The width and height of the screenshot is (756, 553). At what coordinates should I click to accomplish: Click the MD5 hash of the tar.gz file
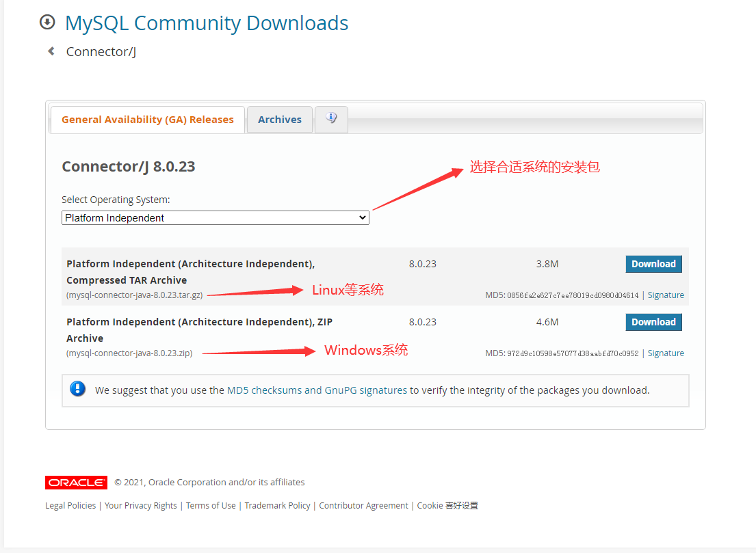point(573,295)
